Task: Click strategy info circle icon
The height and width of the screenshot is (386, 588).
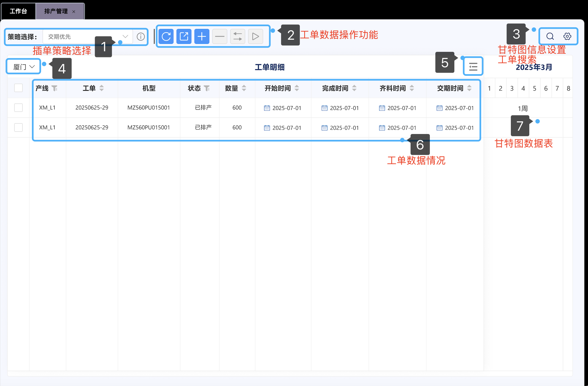Action: [141, 37]
